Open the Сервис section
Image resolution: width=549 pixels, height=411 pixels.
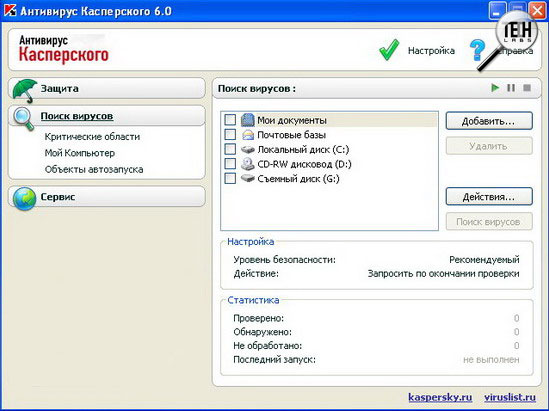106,197
